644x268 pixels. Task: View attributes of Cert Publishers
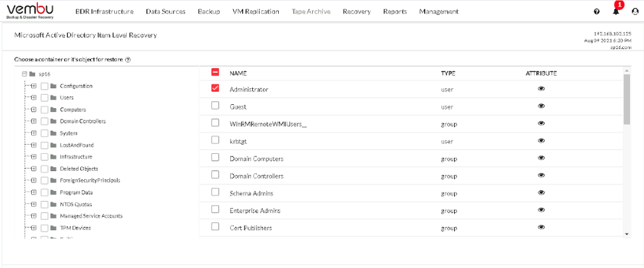tap(541, 227)
